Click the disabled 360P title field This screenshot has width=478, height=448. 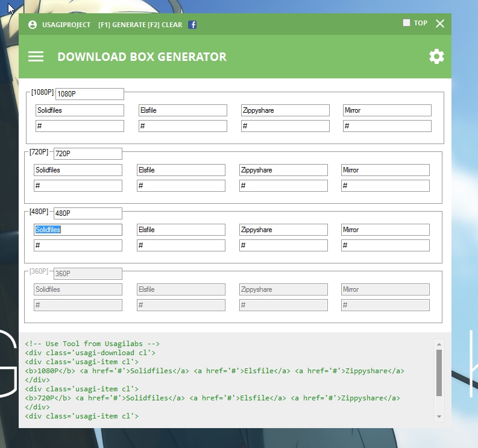tap(88, 274)
